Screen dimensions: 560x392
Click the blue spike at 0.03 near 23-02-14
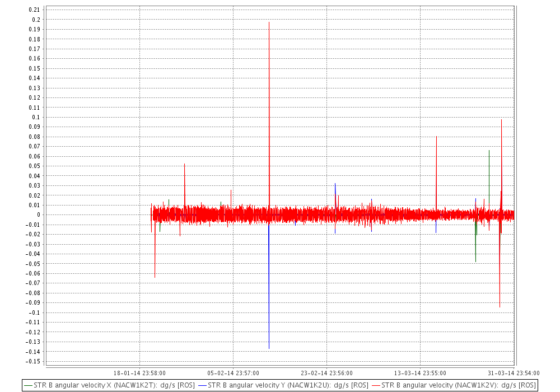(335, 185)
